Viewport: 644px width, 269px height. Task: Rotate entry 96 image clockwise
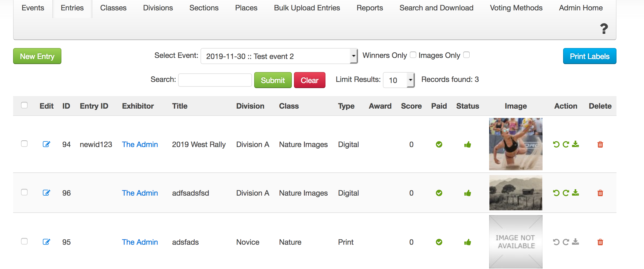tap(566, 193)
